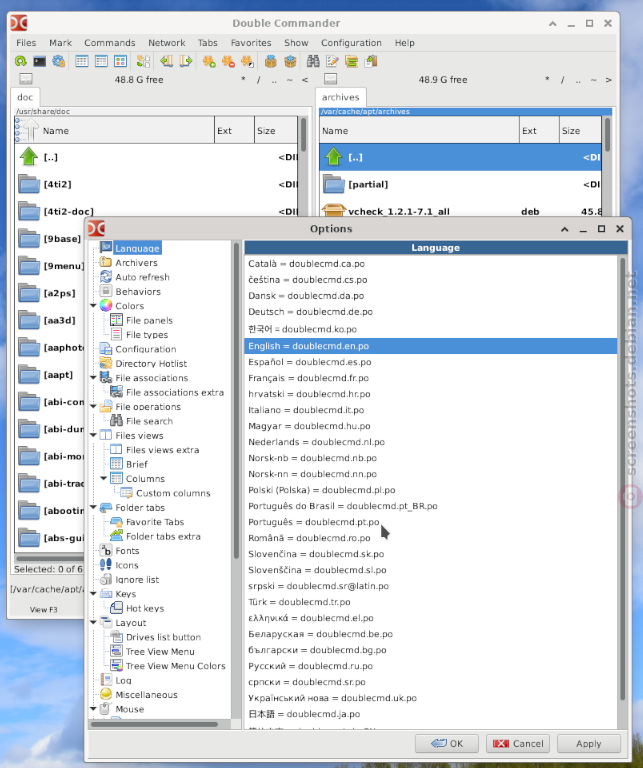Select Directory Hotlist in the options tree
Viewport: 643px width, 768px height.
[151, 363]
